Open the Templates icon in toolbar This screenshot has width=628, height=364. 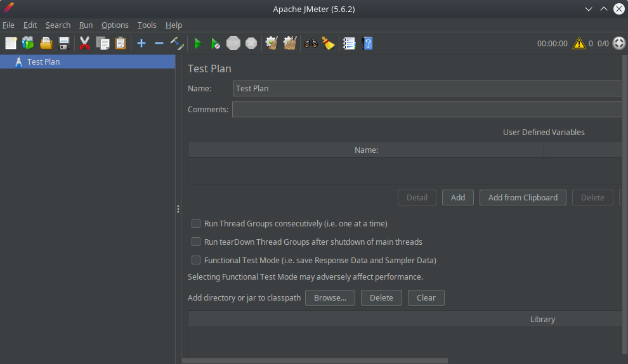(28, 43)
